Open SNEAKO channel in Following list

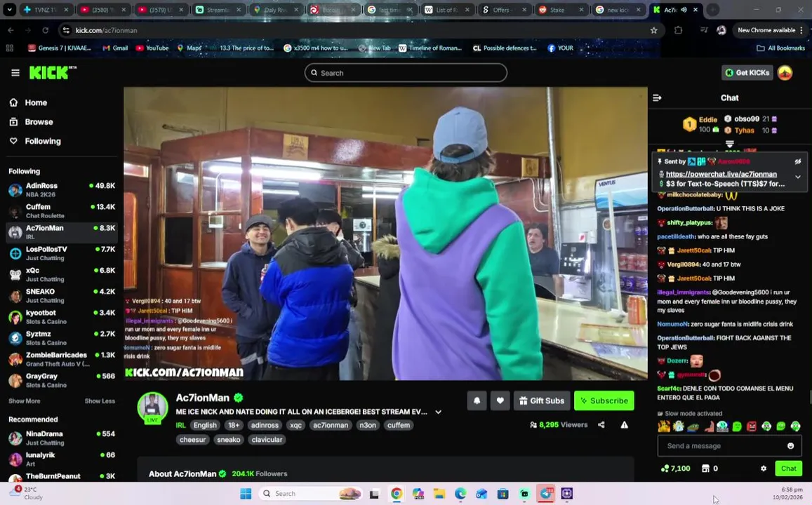pos(62,296)
